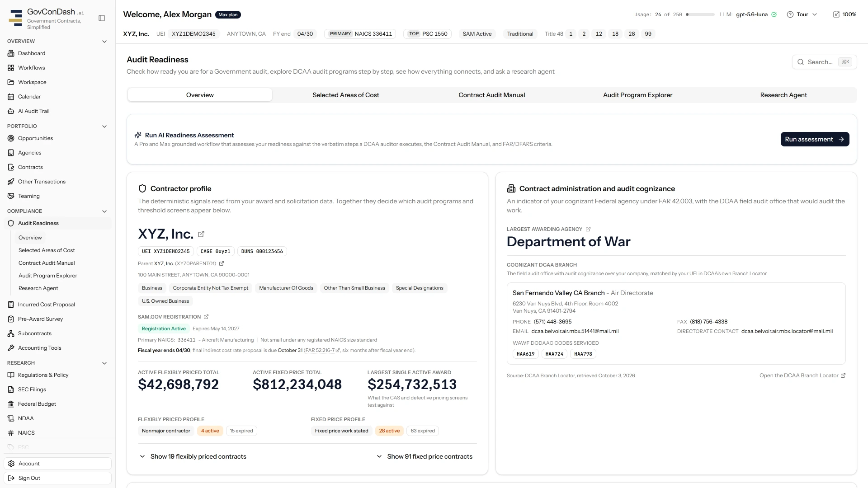Open Calendar icon in sidebar
Viewport: 868px width, 488px height.
[11, 97]
